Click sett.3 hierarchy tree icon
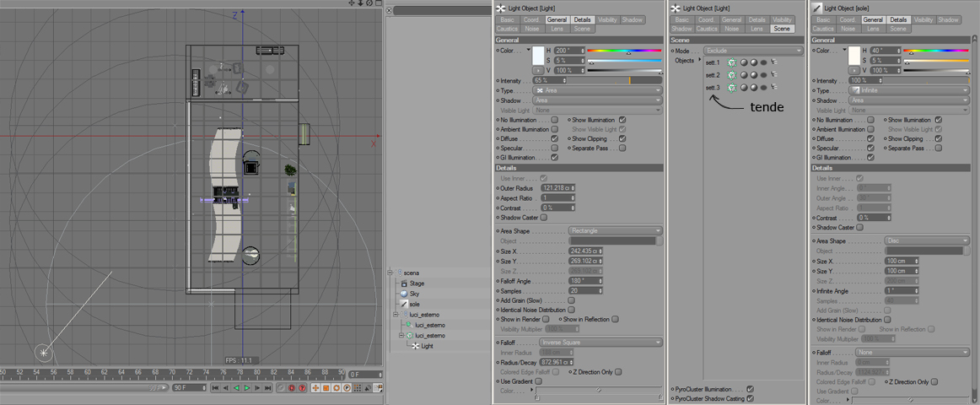The height and width of the screenshot is (405, 980). pyautogui.click(x=773, y=87)
